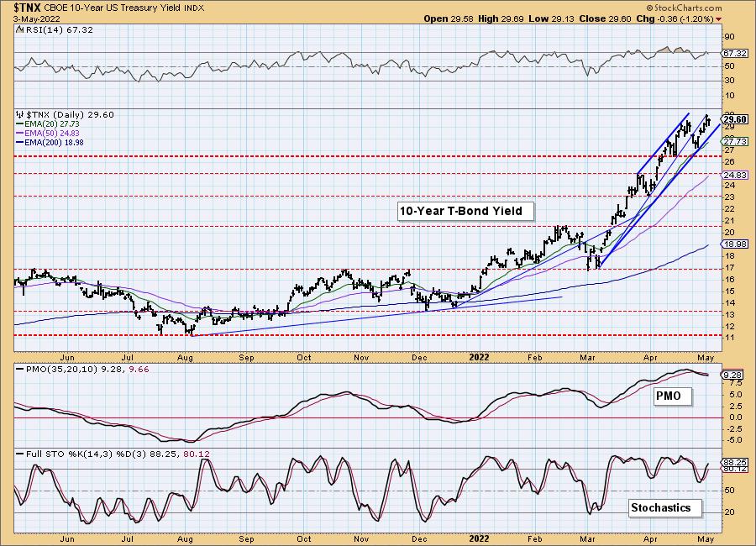Viewport: 756px width, 546px height.
Task: Click the 'Apr' label on the stochastics date axis
Action: coord(650,538)
